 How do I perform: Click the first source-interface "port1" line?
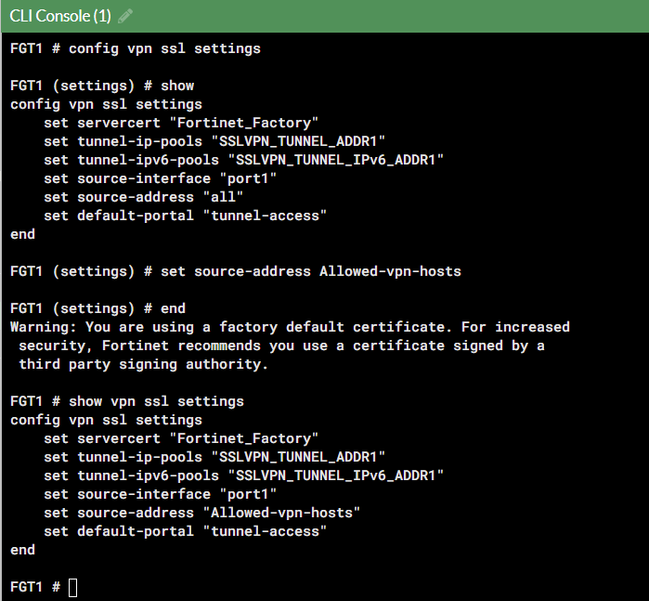[160, 178]
